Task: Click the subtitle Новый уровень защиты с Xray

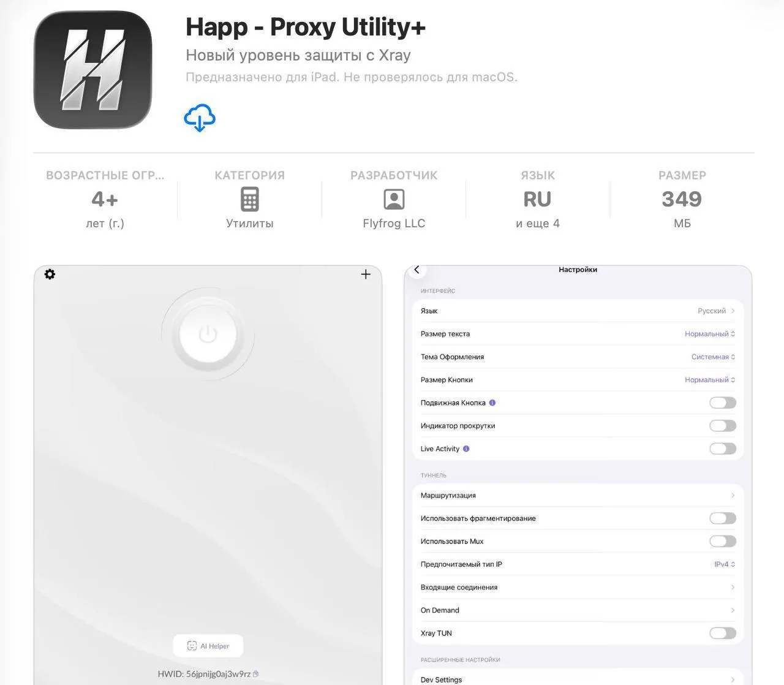Action: [298, 55]
